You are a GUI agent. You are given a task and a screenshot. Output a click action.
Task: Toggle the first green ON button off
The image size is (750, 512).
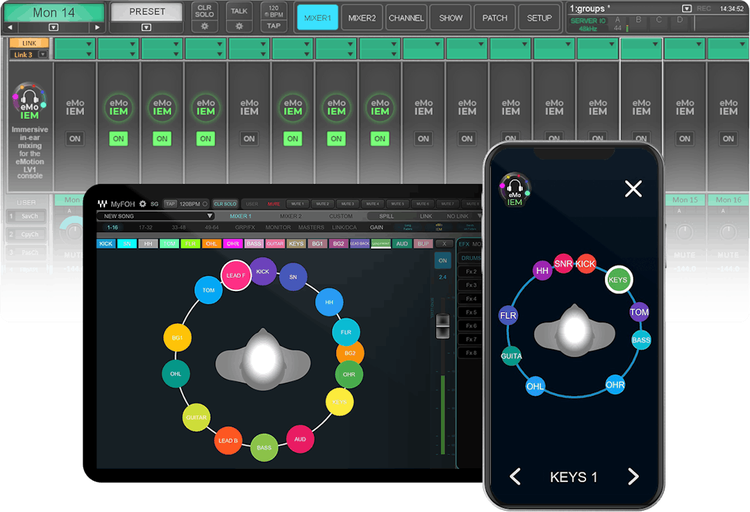pos(118,139)
